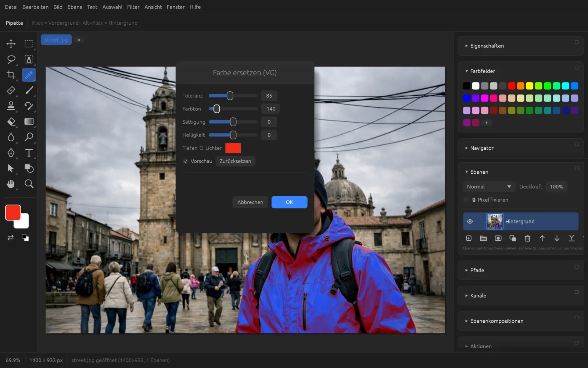588x368 pixels.
Task: Select the Clone Stamp tool
Action: [11, 106]
